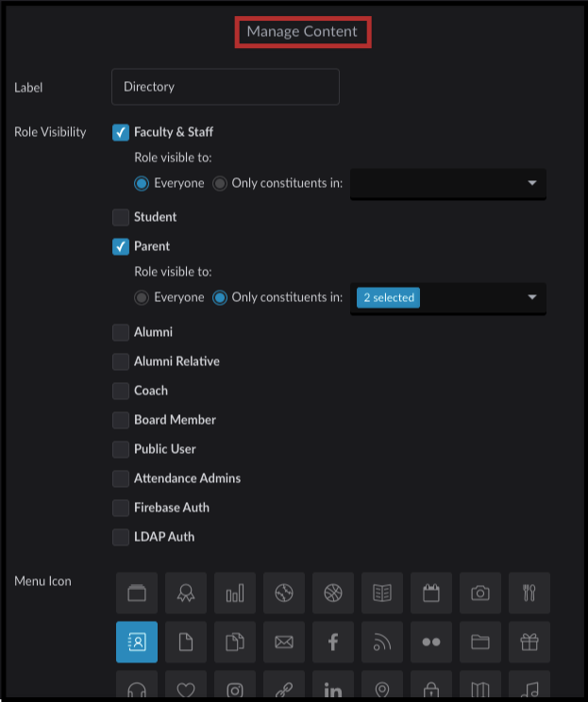The image size is (588, 702).
Task: Check the Alumni Relative checkbox
Action: pyautogui.click(x=121, y=361)
